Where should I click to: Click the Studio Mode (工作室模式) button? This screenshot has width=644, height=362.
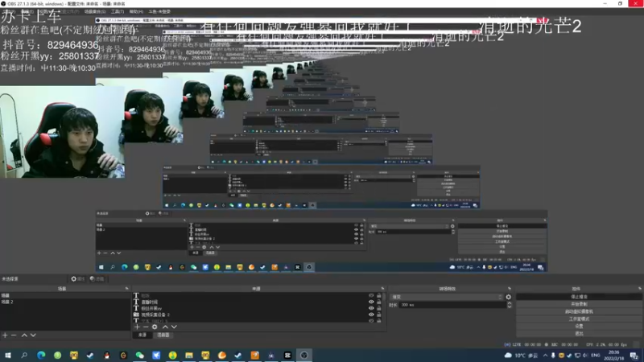tap(579, 319)
